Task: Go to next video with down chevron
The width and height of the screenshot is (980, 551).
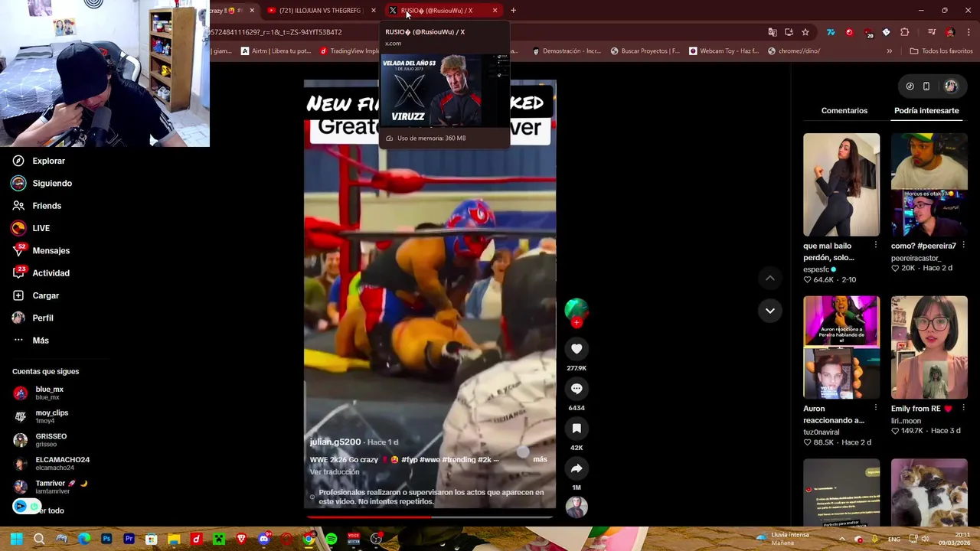Action: (769, 311)
